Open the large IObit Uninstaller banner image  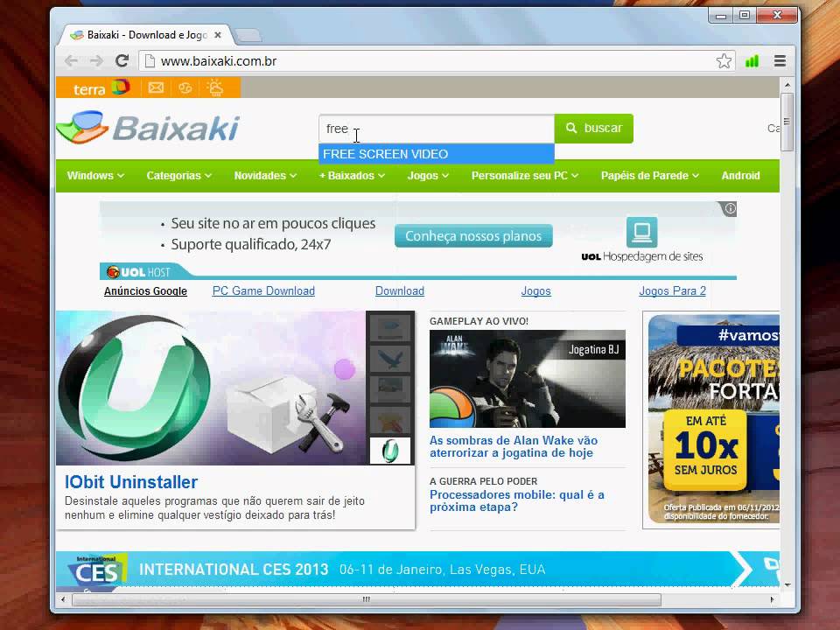[211, 388]
